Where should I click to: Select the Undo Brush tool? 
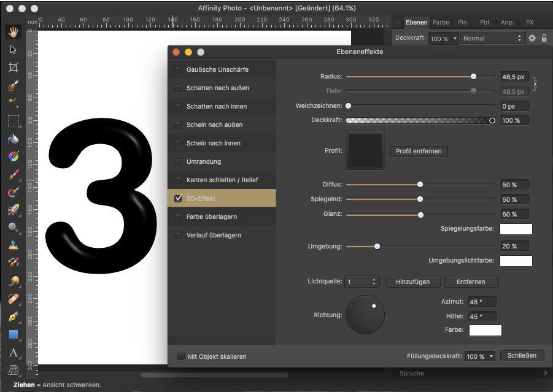pyautogui.click(x=14, y=263)
